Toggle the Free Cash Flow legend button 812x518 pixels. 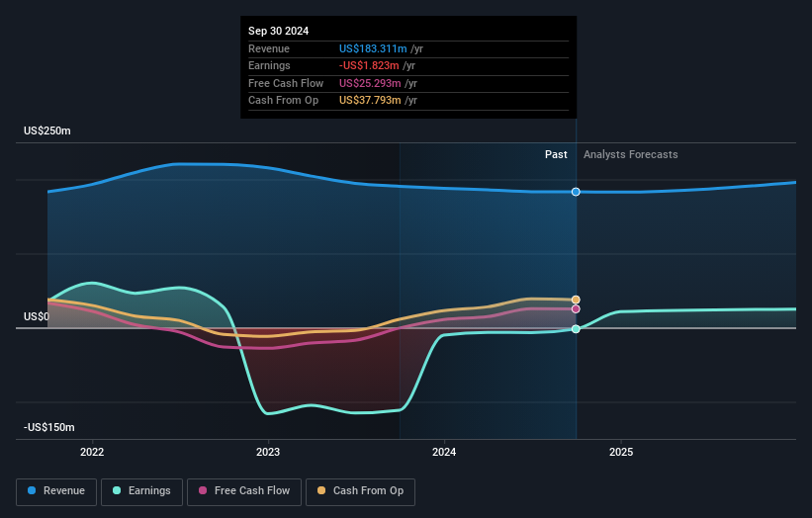(x=244, y=491)
